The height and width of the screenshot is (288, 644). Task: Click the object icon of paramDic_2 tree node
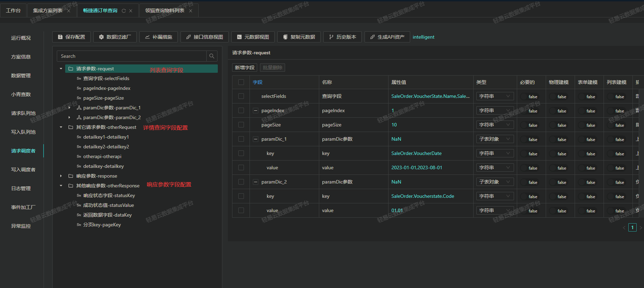tap(79, 117)
